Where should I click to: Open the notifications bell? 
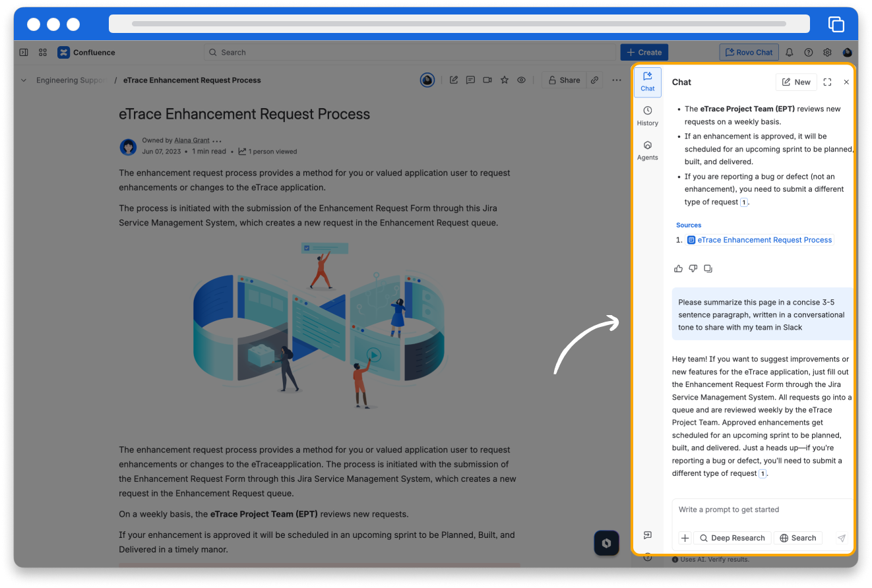pyautogui.click(x=790, y=52)
